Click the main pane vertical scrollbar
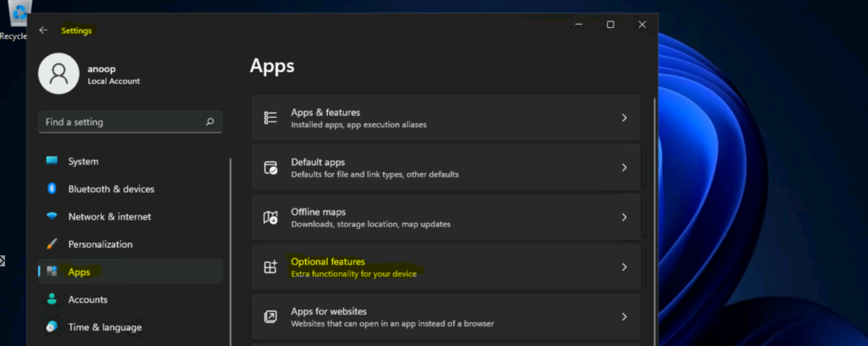This screenshot has width=868, height=346. coord(656,221)
